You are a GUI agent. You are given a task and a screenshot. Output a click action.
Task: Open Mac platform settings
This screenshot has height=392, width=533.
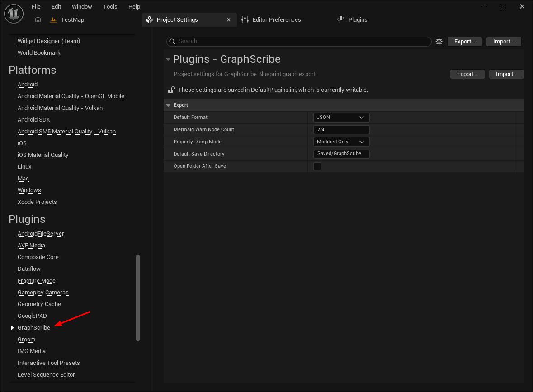(x=23, y=179)
